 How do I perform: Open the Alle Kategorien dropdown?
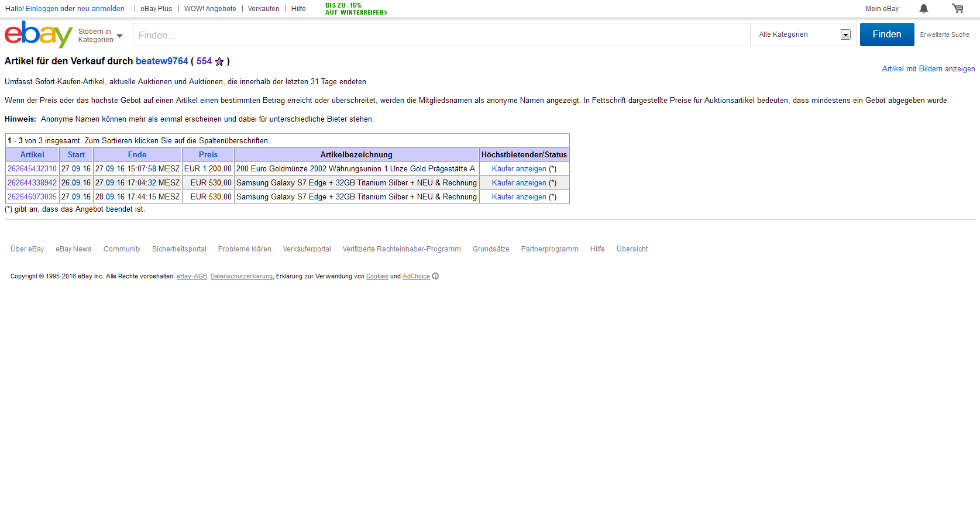click(804, 35)
